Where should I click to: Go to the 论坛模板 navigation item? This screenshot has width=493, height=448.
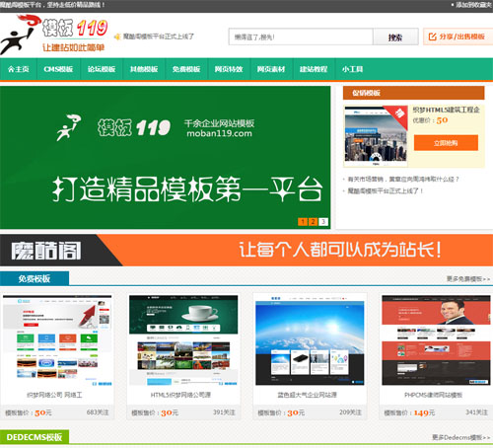[102, 69]
